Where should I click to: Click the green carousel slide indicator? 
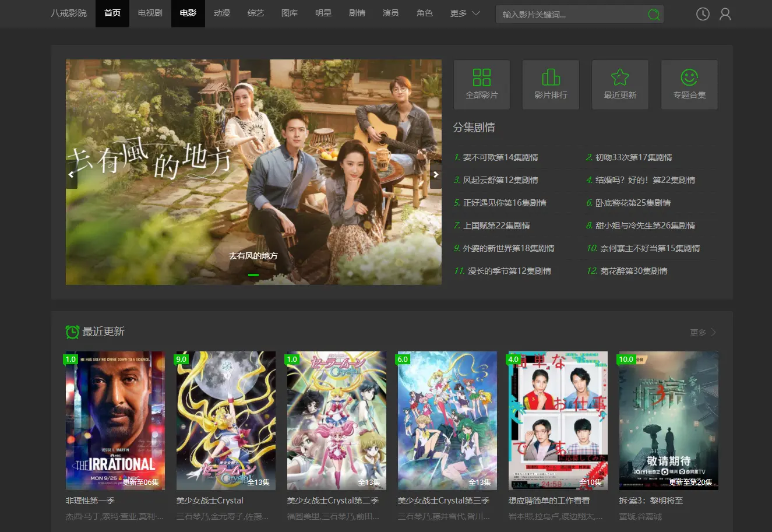253,274
